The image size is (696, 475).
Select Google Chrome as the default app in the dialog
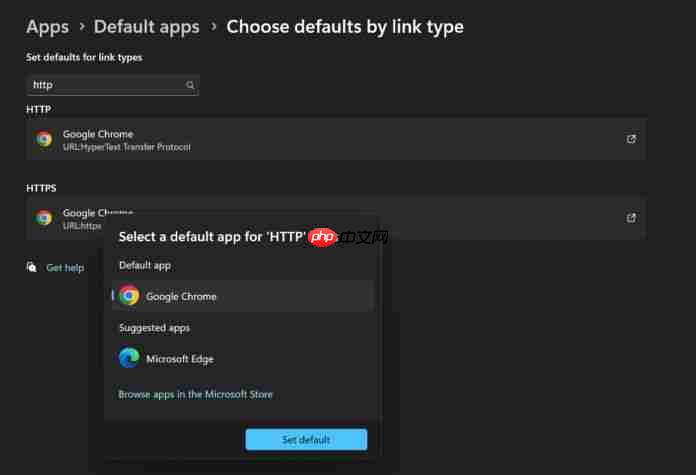[240, 296]
